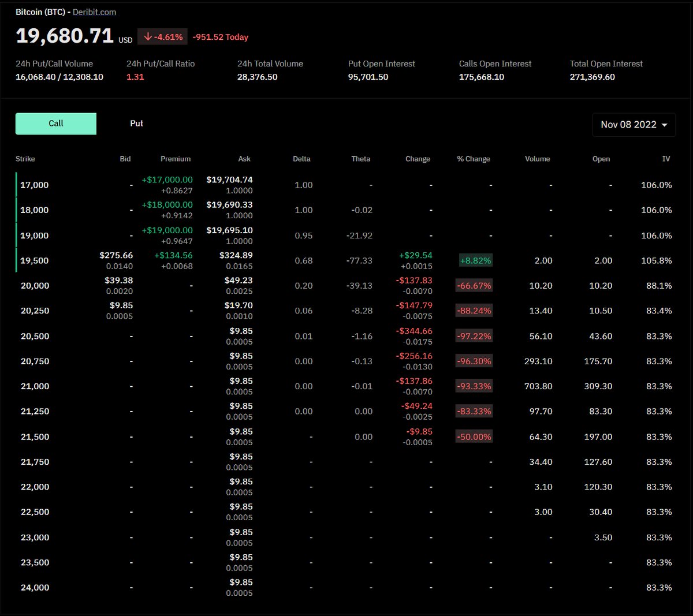Click the Strike column header

25,159
